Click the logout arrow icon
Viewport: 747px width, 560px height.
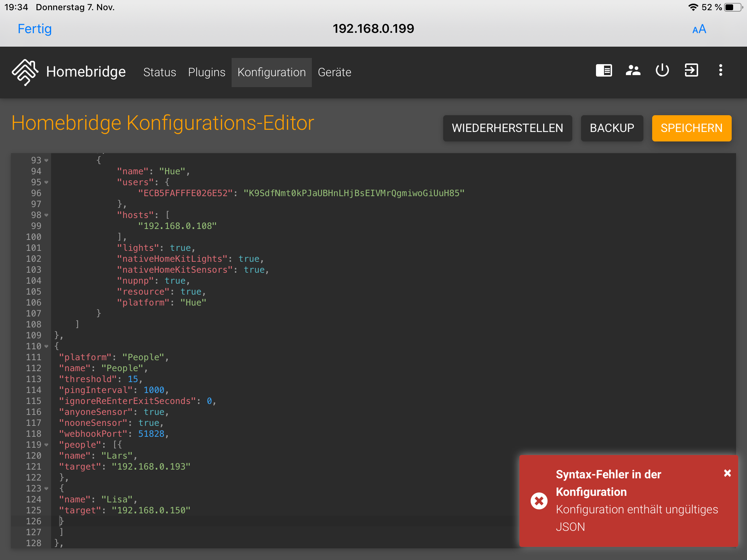coord(691,70)
